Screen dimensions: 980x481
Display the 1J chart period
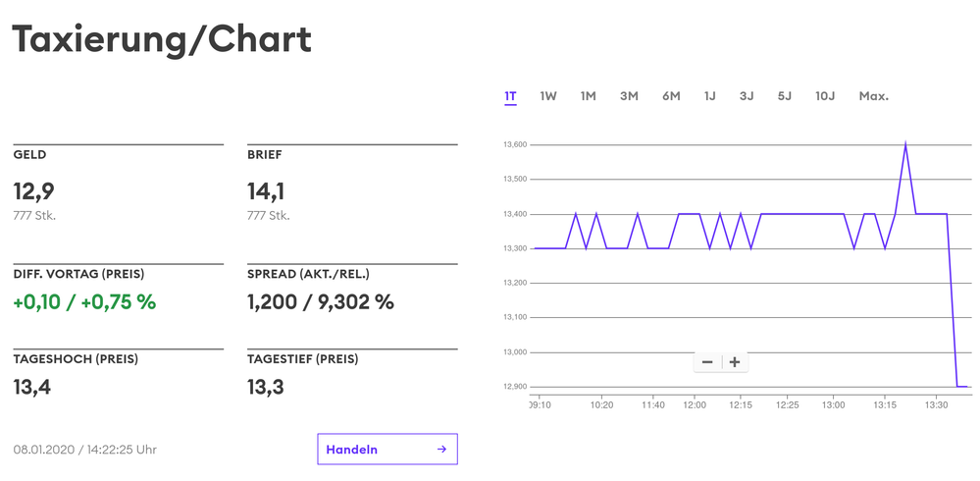(709, 96)
